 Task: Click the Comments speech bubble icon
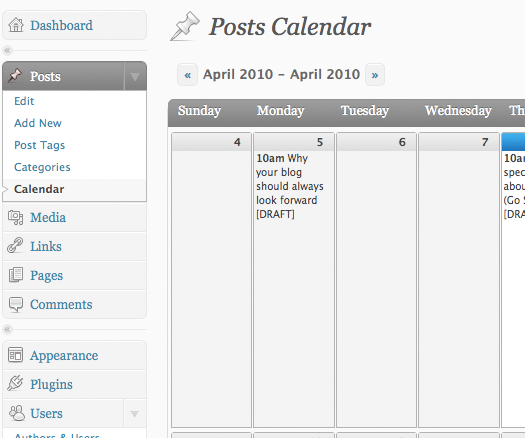16,304
